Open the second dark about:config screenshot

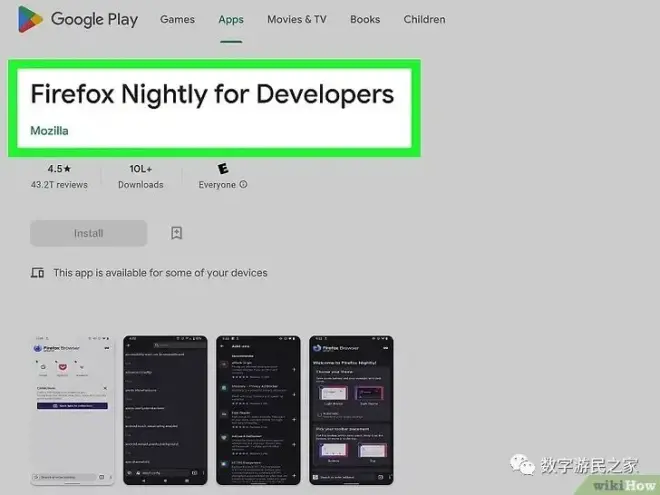pyautogui.click(x=165, y=410)
